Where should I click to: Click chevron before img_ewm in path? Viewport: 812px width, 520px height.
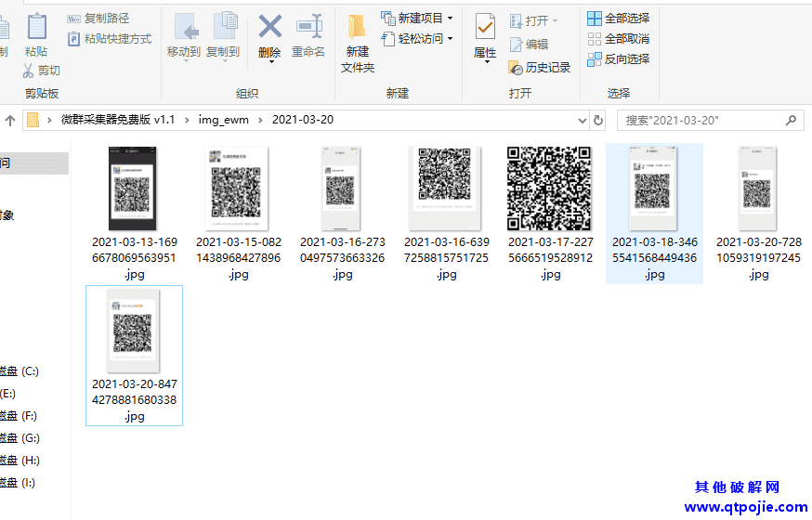[187, 121]
